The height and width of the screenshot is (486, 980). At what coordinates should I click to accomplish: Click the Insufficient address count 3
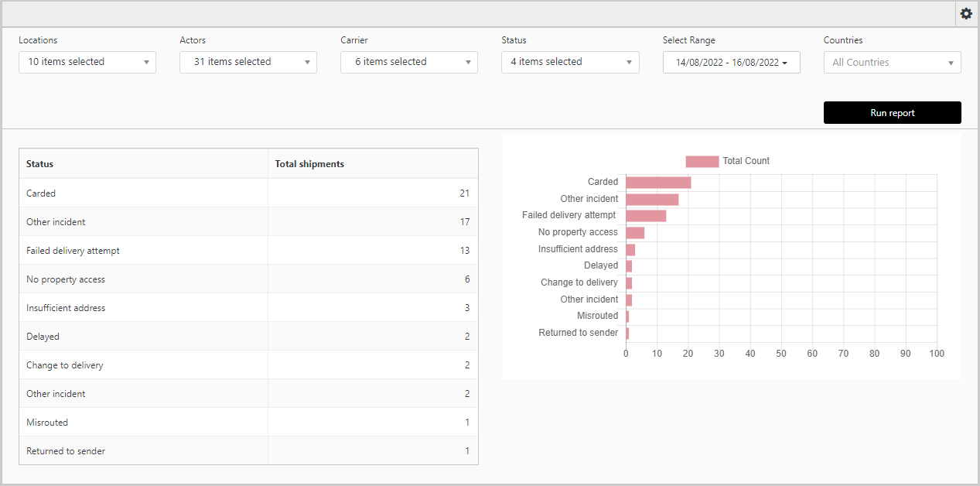(466, 308)
